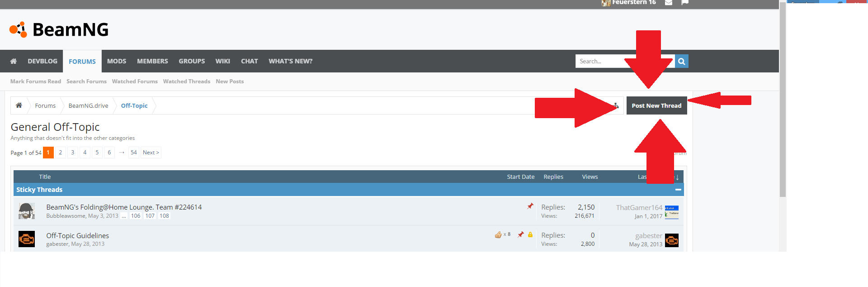The height and width of the screenshot is (287, 868).
Task: Click gabester's small avatar in last-post column
Action: click(x=672, y=240)
